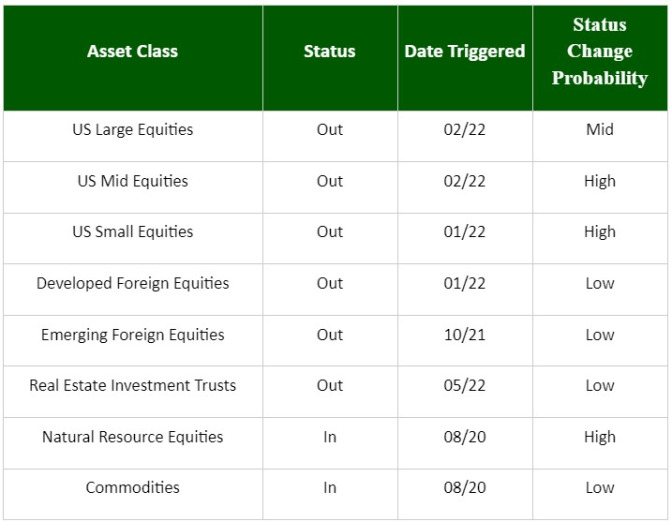
Task: Select the US Small Equities cell
Action: tap(132, 232)
